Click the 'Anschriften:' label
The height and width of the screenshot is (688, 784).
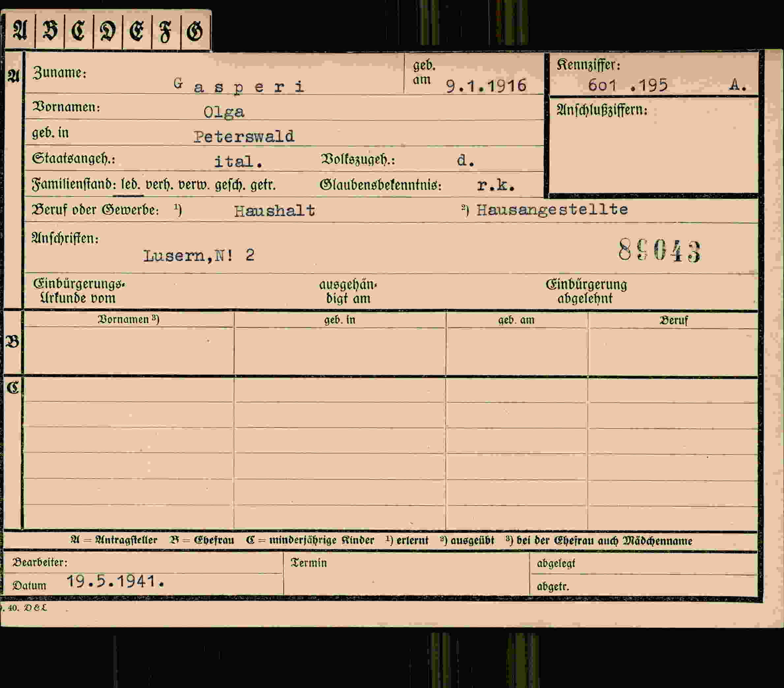[65, 238]
